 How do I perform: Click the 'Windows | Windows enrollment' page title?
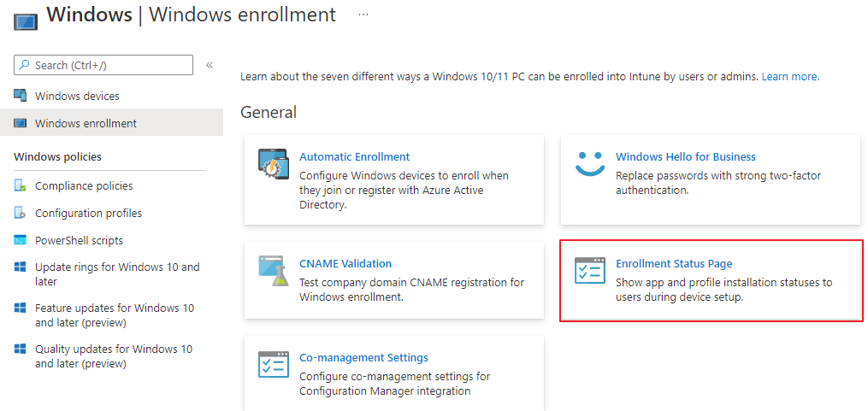[x=191, y=15]
